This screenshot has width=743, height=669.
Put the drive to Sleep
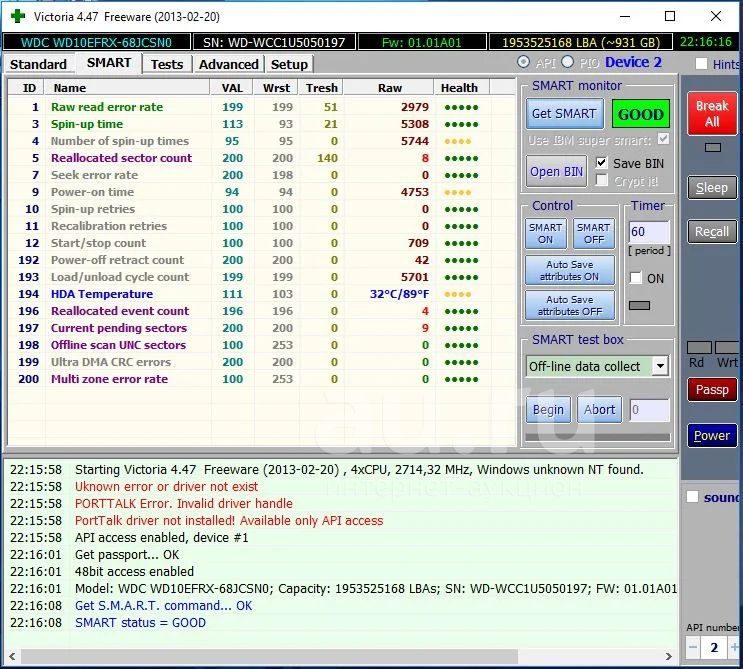[x=712, y=188]
